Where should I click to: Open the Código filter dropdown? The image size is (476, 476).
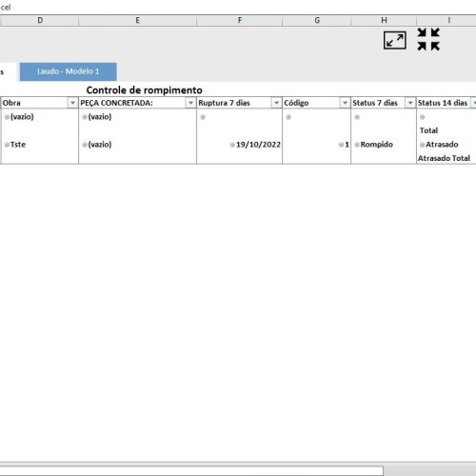[345, 103]
